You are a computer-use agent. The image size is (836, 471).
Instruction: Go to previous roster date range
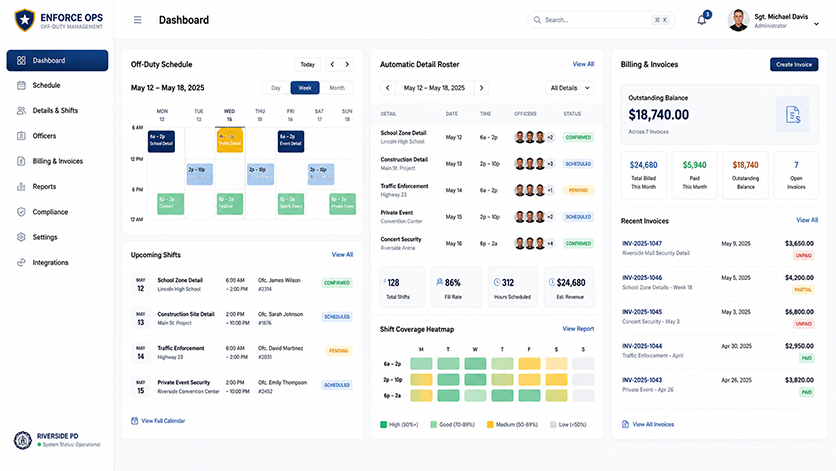pyautogui.click(x=388, y=88)
